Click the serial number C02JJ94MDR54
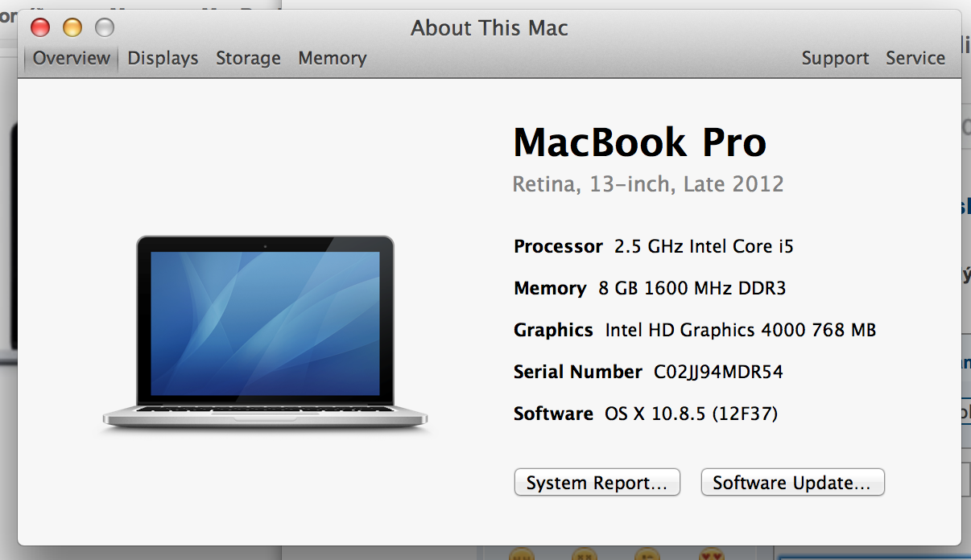This screenshot has width=971, height=560. pyautogui.click(x=718, y=372)
